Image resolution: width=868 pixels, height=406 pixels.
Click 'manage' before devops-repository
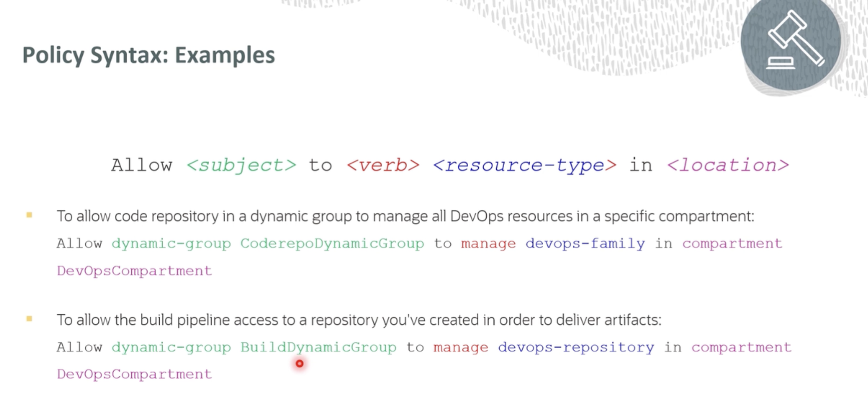[460, 347]
